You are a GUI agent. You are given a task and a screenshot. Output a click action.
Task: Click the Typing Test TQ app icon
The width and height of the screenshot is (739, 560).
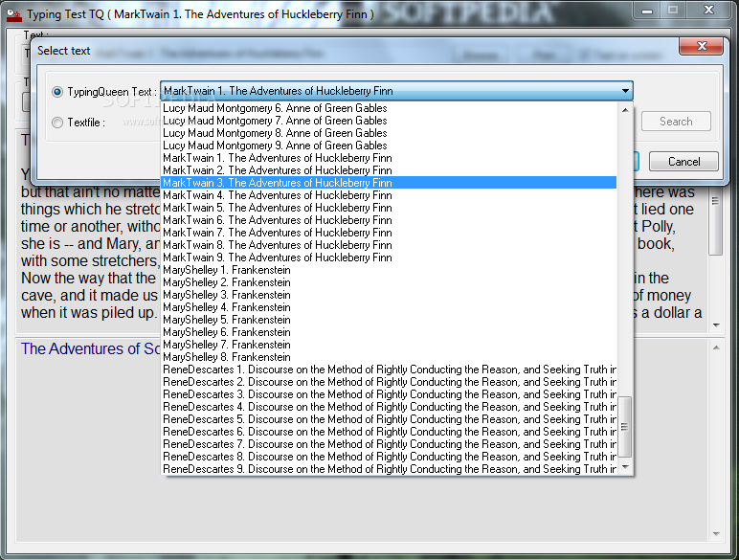pos(14,15)
